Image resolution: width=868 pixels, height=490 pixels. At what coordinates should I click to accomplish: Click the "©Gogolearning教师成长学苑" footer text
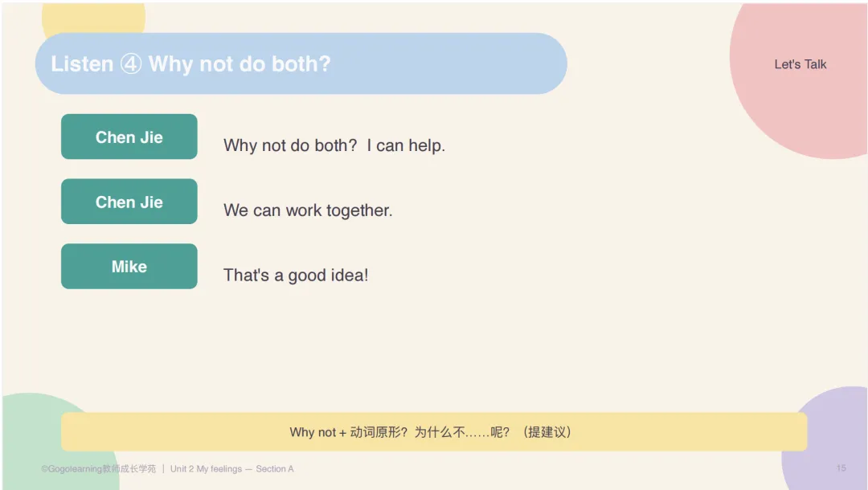click(x=99, y=468)
